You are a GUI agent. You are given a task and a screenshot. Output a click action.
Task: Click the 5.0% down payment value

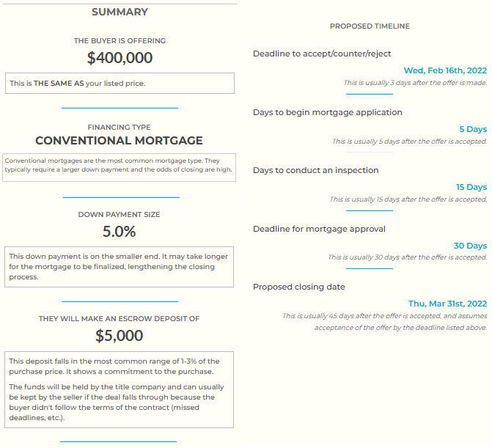[x=120, y=232]
